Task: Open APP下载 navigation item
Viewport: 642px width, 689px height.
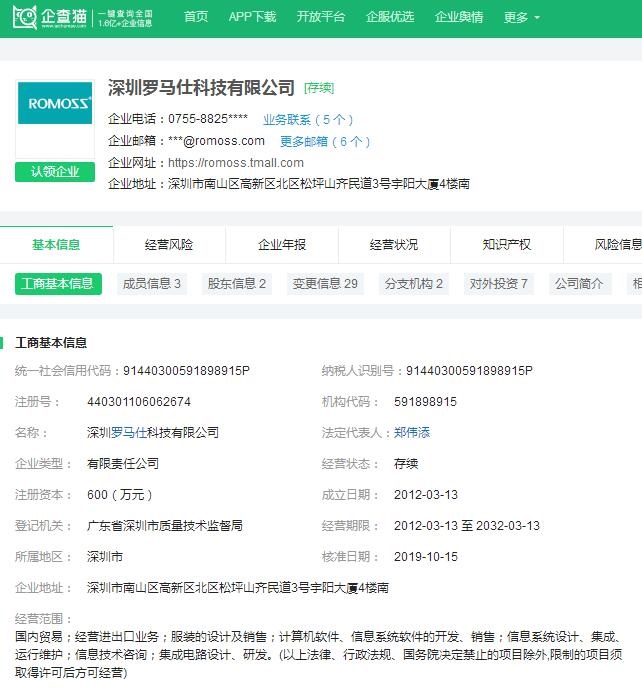Action: 252,17
